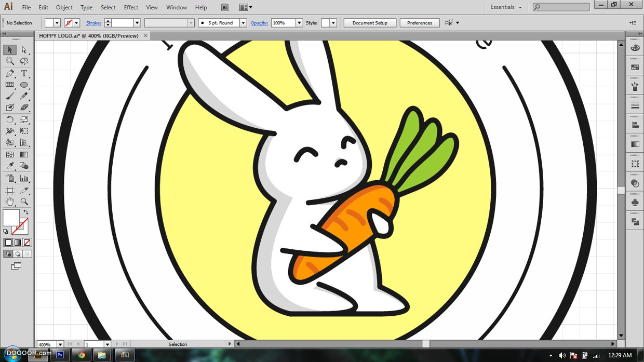
Task: Expand the Opacity 100% dropdown
Action: click(299, 23)
